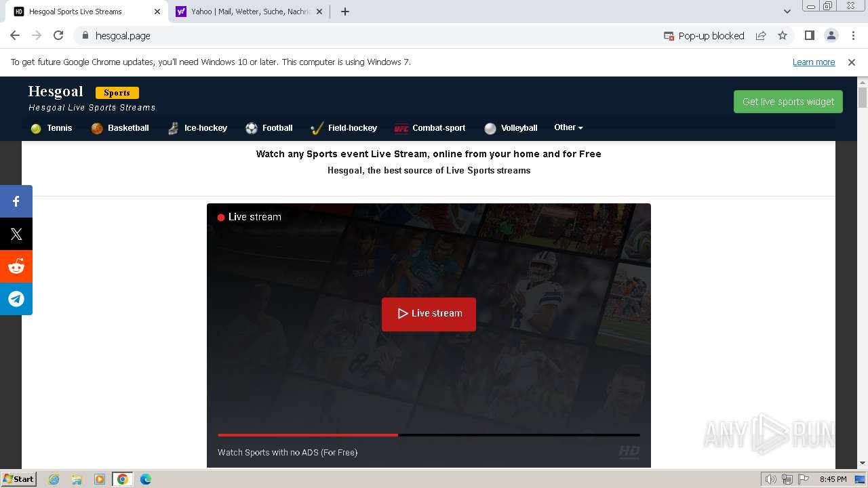Screen dimensions: 868x488
Task: Click the 8:45 PM system clock
Action: tap(833, 479)
